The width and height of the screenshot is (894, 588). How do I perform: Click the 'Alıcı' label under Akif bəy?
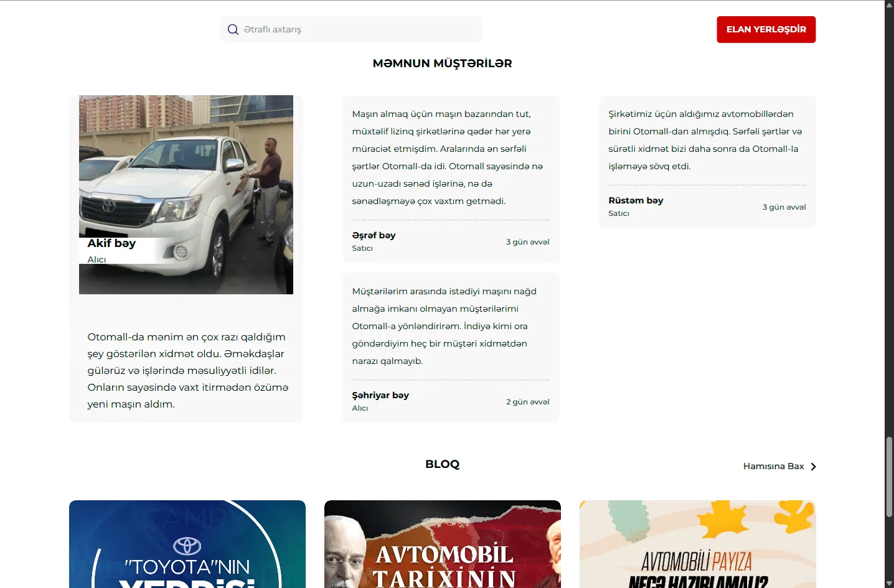96,259
